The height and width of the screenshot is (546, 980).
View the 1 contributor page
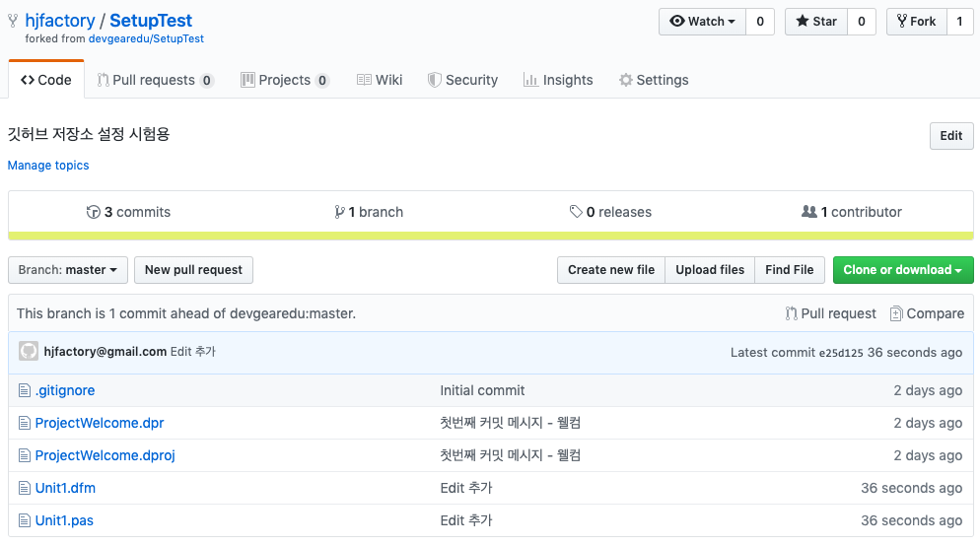click(x=852, y=213)
